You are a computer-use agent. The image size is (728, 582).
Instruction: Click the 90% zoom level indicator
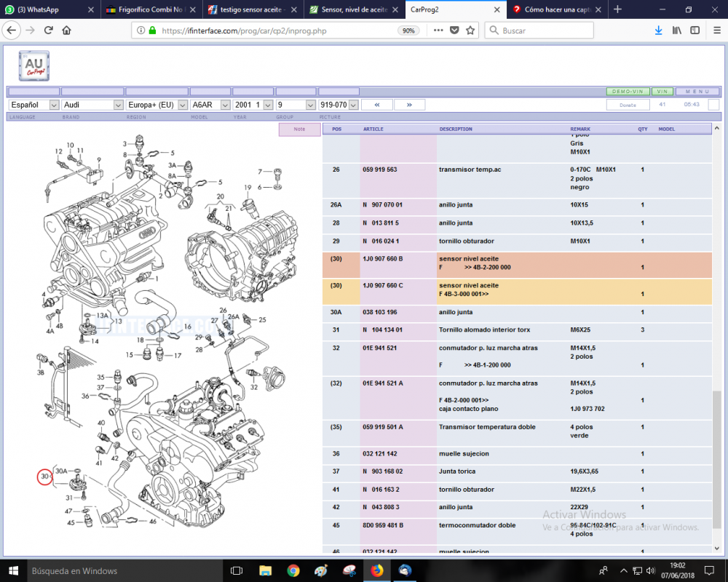pyautogui.click(x=408, y=31)
